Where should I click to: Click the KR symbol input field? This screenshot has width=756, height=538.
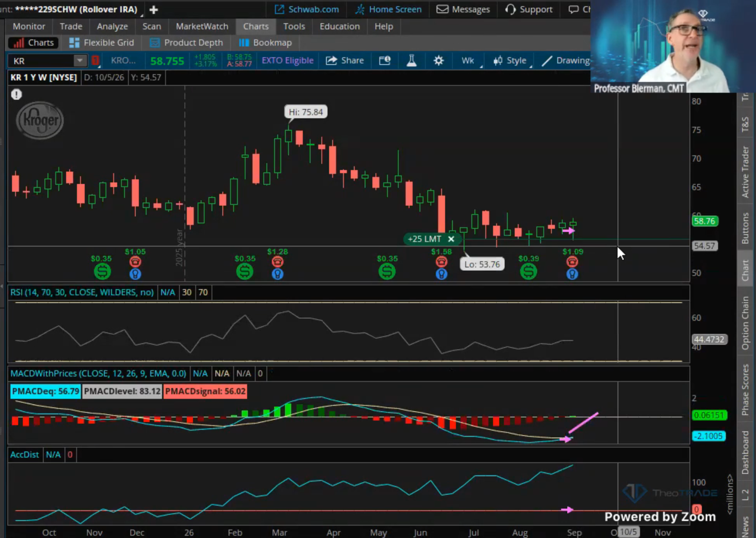[42, 61]
